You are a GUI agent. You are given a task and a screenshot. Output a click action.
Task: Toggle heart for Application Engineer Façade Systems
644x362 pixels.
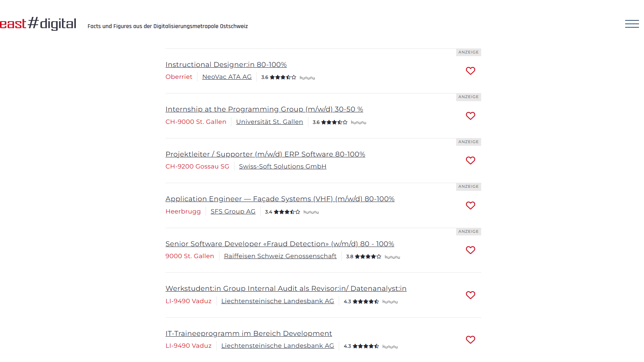tap(470, 205)
